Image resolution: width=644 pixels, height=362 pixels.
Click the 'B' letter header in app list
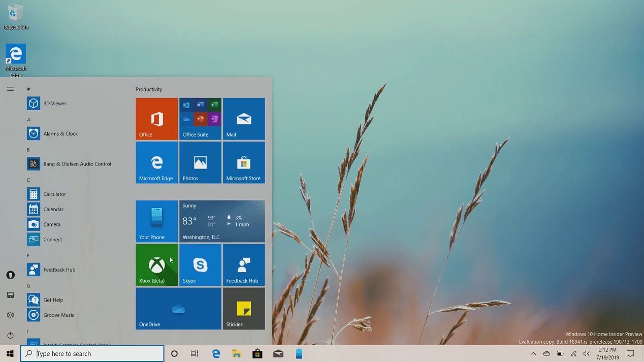28,150
